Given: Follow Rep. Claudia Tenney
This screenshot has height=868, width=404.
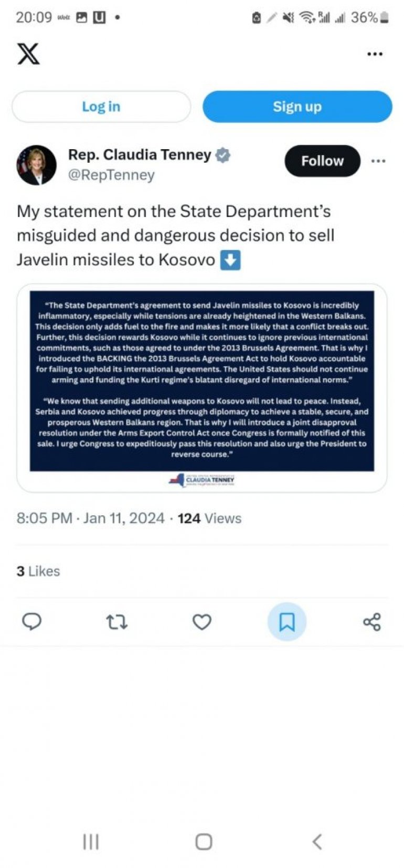Looking at the screenshot, I should pos(322,161).
